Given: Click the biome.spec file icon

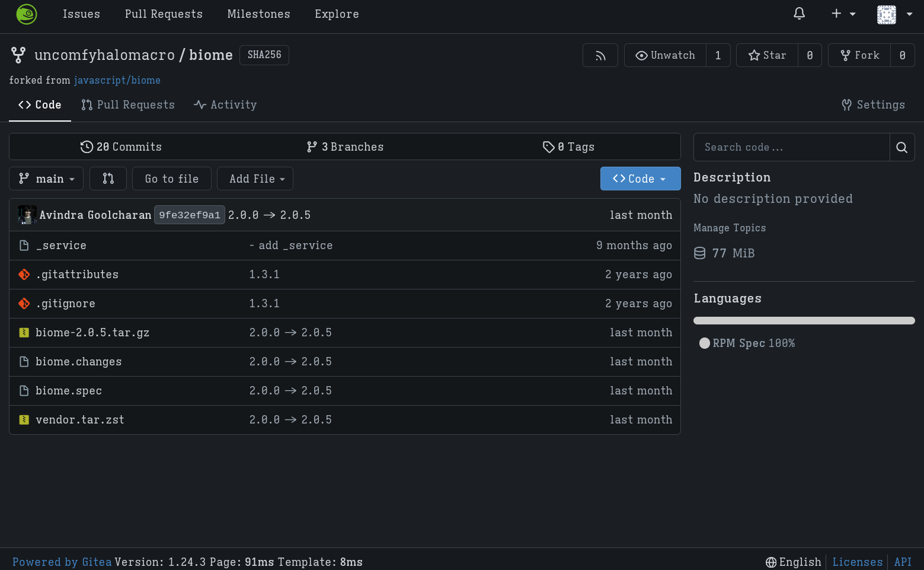Looking at the screenshot, I should (24, 391).
